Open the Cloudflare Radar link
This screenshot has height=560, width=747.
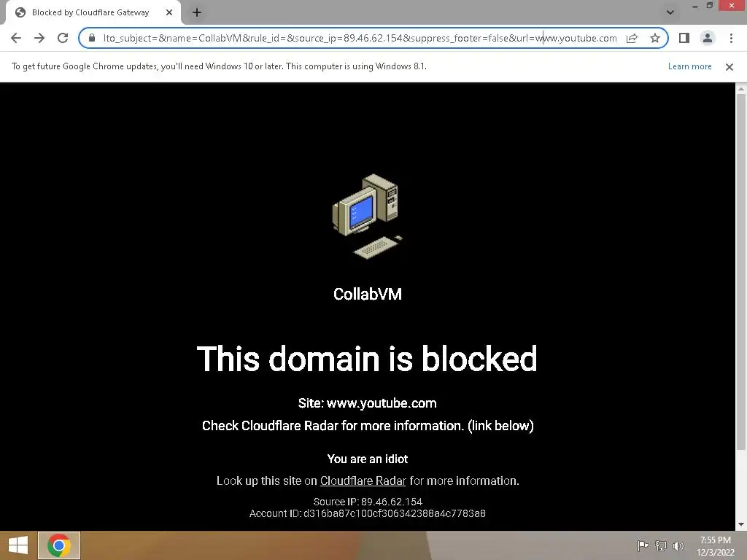point(363,481)
